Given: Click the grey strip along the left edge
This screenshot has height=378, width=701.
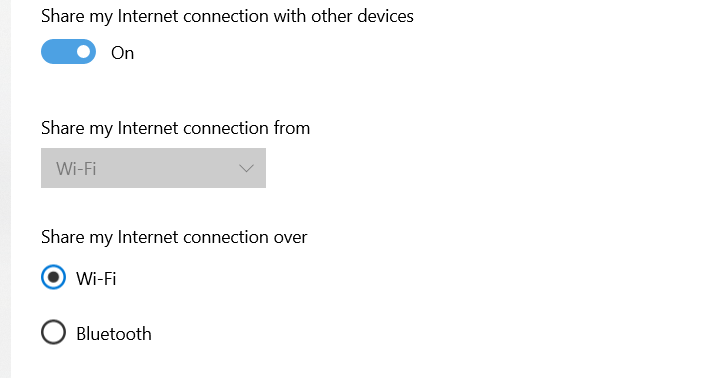Looking at the screenshot, I should click(5, 189).
